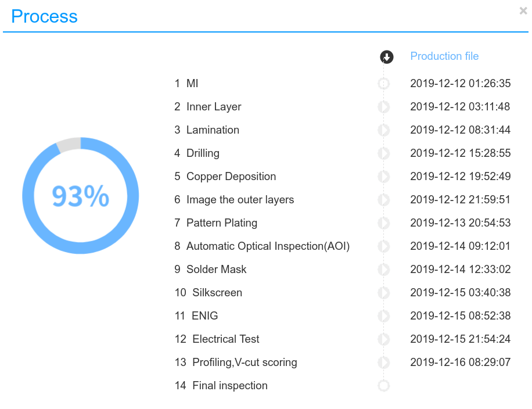532x409 pixels.
Task: Click timestamp 2019-12-14 09:12:01
Action: 461,246
